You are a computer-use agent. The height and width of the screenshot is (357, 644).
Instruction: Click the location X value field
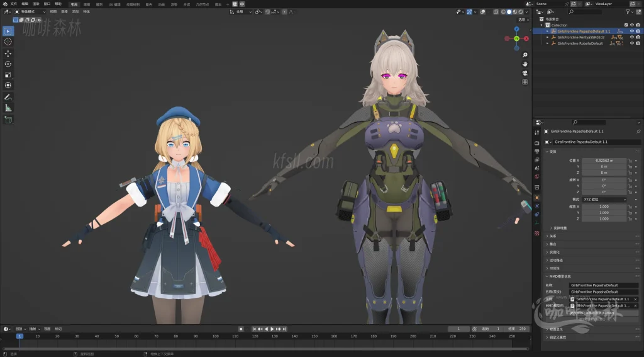pyautogui.click(x=604, y=161)
